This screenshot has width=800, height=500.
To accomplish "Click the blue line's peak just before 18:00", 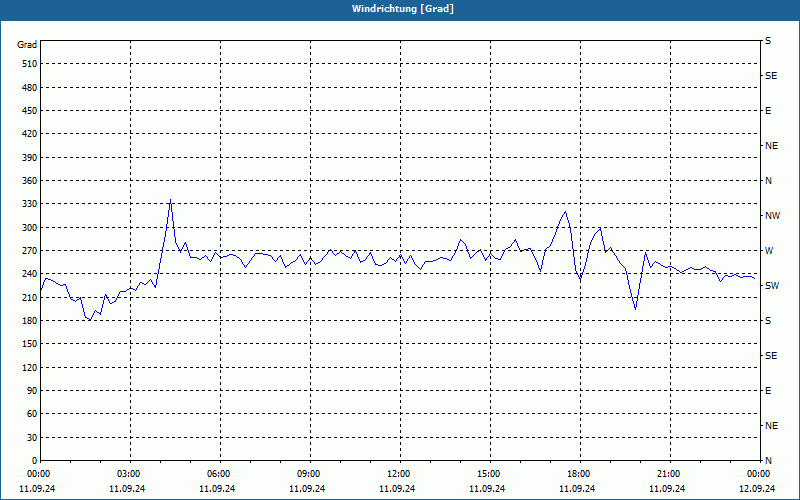I will [565, 212].
